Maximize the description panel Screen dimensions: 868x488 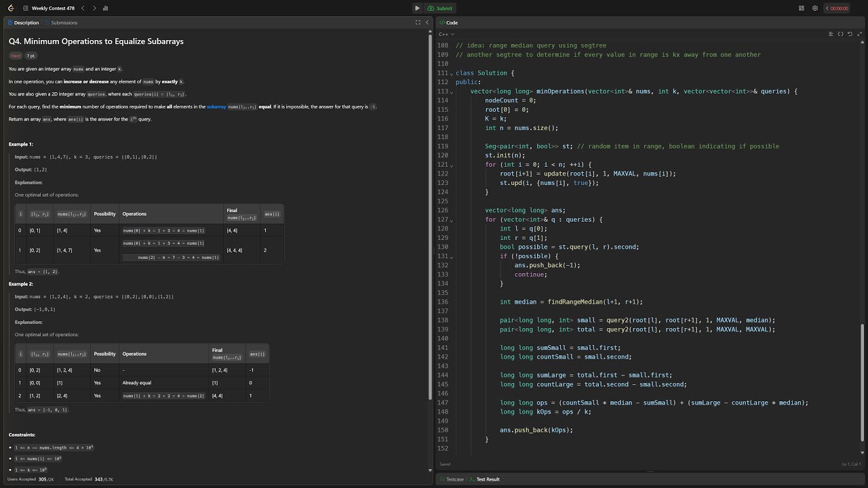tap(418, 22)
